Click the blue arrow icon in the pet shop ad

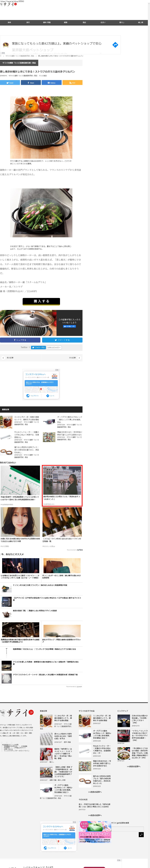pyautogui.click(x=115, y=45)
